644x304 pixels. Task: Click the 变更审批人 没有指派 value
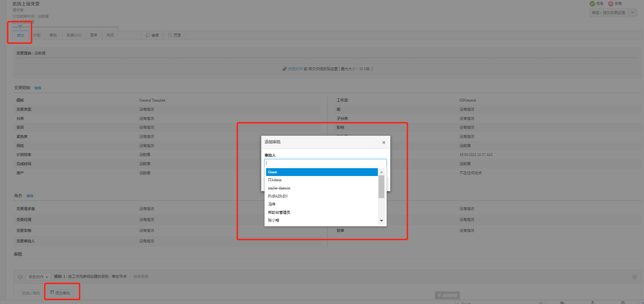coord(147,241)
